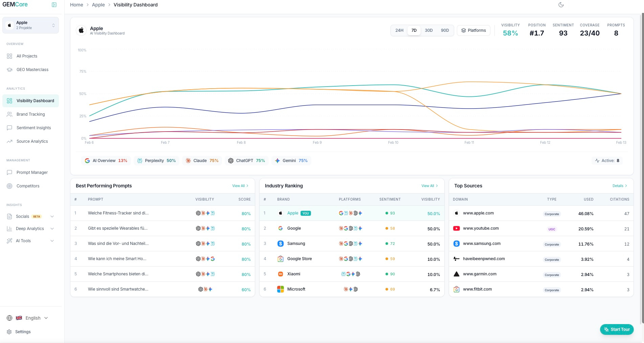Viewport: 644px width, 343px height.
Task: Expand the Deep Analytics section
Action: point(30,229)
